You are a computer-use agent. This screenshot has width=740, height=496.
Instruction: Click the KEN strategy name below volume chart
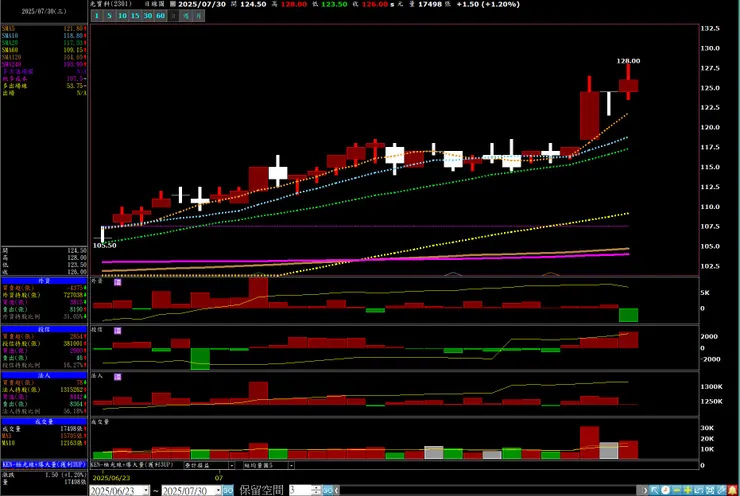click(x=132, y=465)
